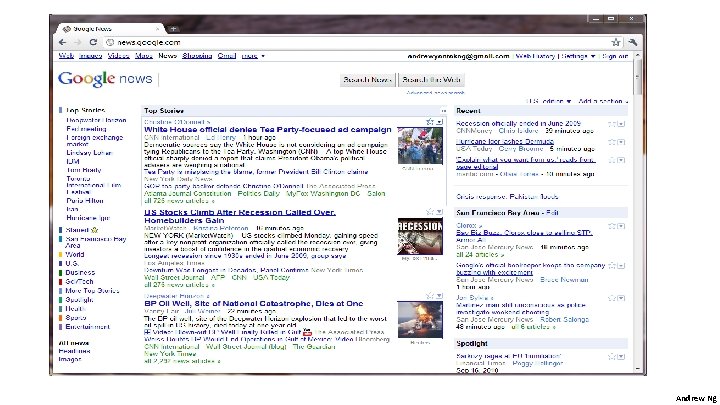Viewport: 720px width, 405px height.
Task: Star the Recession officially ended recent item
Action: tap(612, 124)
